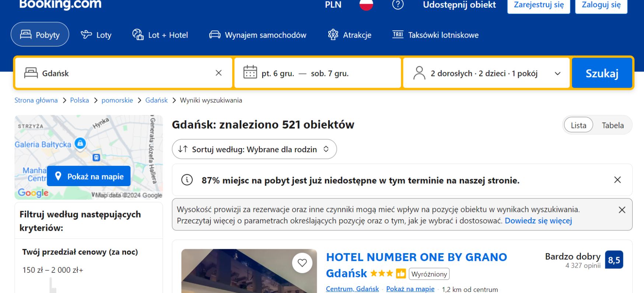Click the Loty airplane icon

tap(86, 35)
